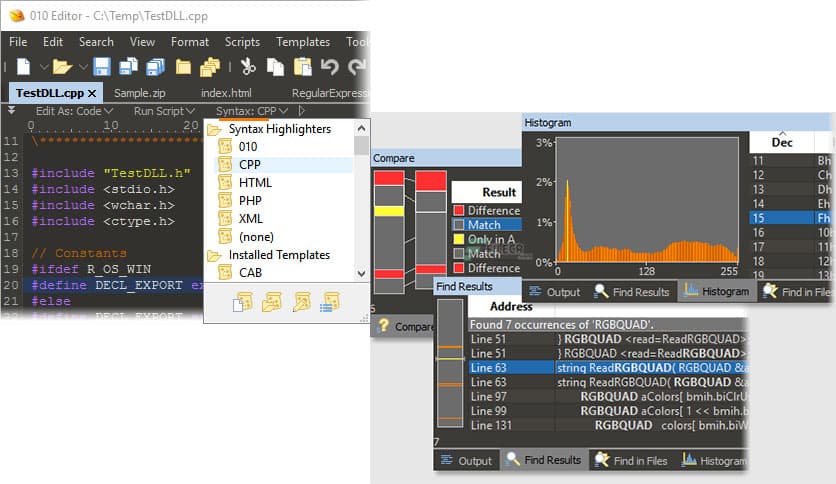The width and height of the screenshot is (836, 484).
Task: Open the Format menu
Action: (x=190, y=42)
